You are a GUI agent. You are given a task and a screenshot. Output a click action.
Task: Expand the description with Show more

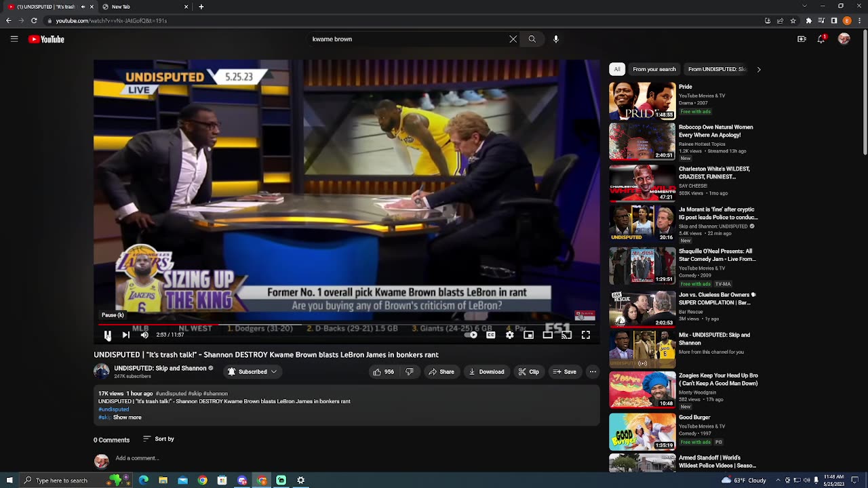(127, 418)
